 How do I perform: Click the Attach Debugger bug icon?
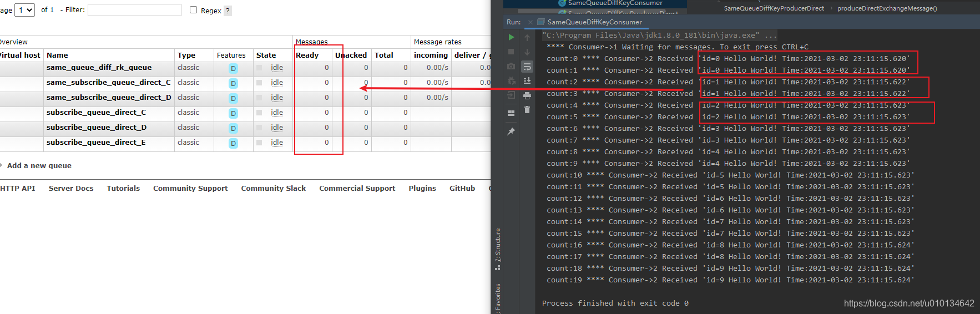pyautogui.click(x=511, y=80)
